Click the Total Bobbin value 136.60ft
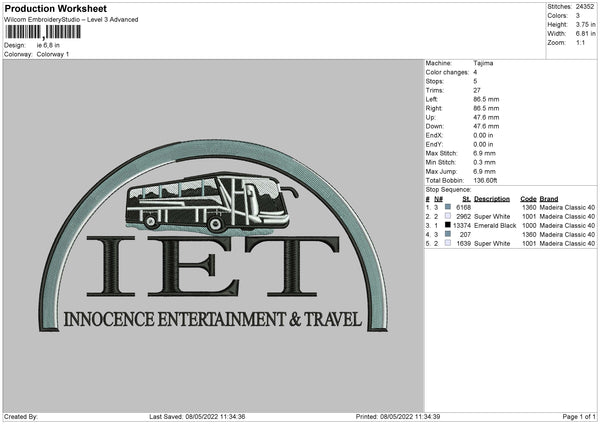The image size is (600, 424). (x=485, y=180)
